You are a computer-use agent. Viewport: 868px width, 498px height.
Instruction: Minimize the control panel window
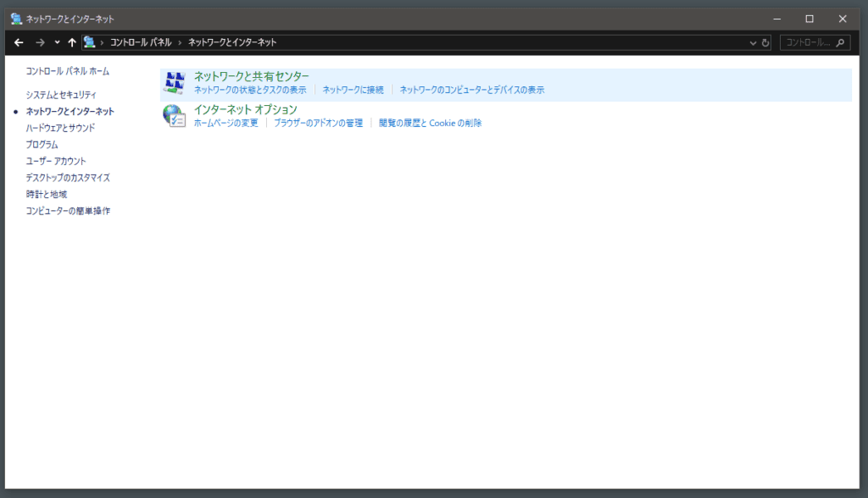click(777, 19)
